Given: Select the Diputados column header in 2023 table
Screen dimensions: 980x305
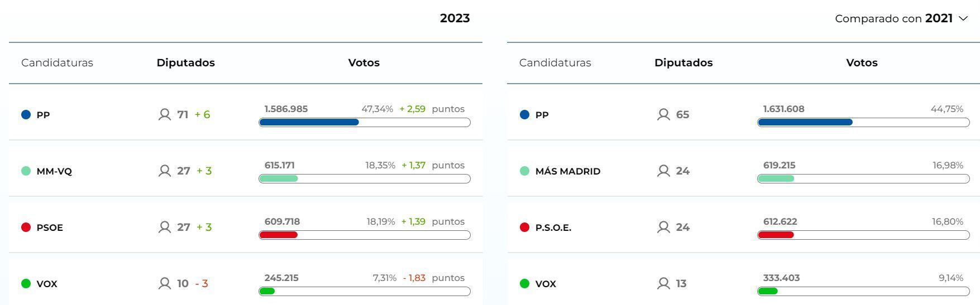Looking at the screenshot, I should tap(185, 63).
